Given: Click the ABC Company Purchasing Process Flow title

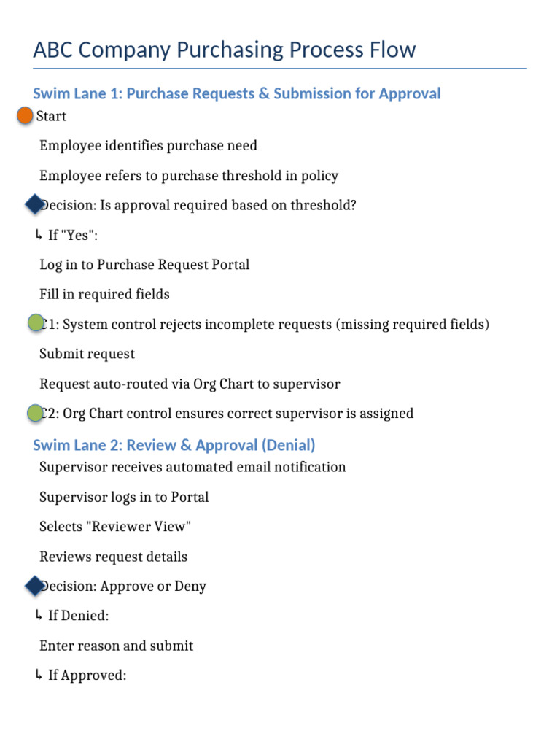Looking at the screenshot, I should click(x=225, y=50).
